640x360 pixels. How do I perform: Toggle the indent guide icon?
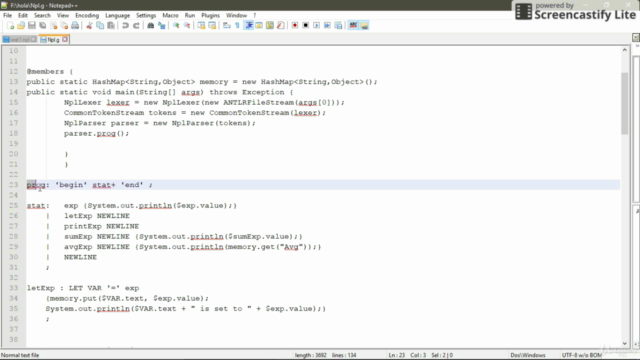coord(248,26)
